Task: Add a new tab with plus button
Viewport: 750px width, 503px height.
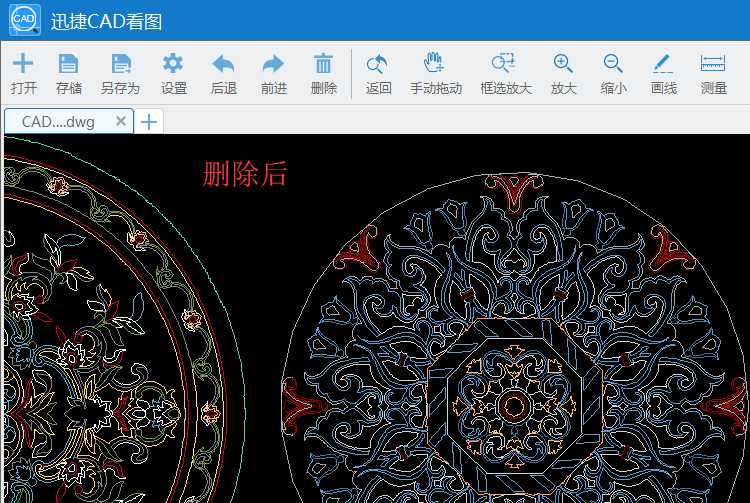Action: 149,122
